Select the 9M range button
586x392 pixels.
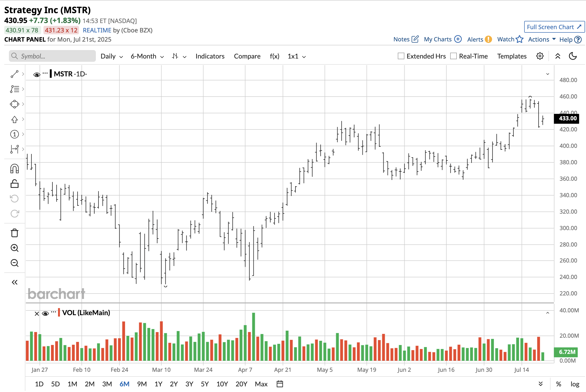tap(142, 384)
